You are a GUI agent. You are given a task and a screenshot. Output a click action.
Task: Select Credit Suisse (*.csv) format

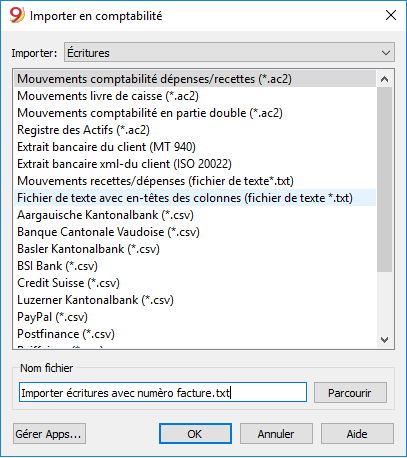(195, 283)
